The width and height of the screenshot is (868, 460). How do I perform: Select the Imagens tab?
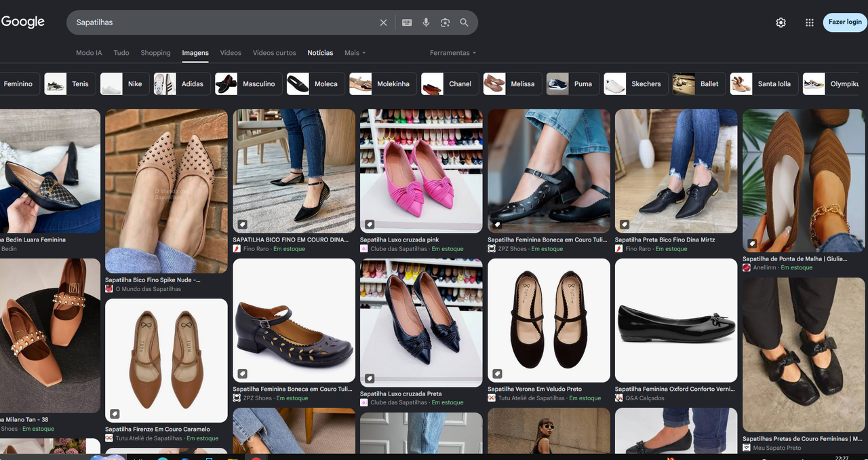[195, 53]
